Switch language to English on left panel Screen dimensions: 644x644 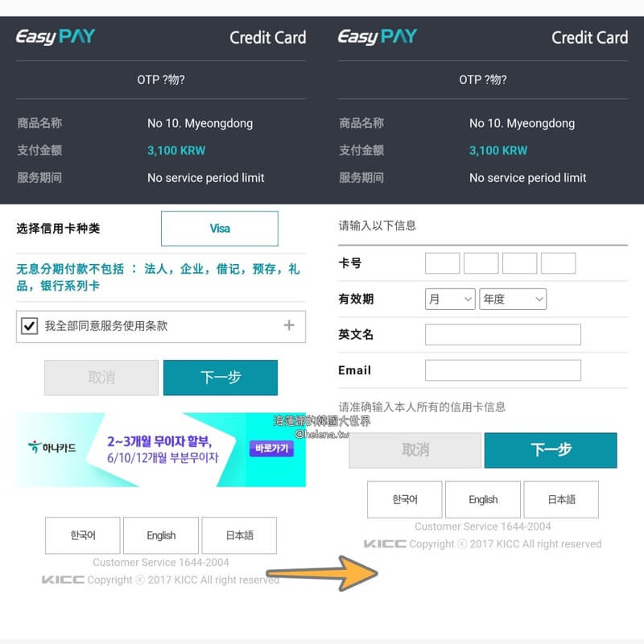[161, 535]
